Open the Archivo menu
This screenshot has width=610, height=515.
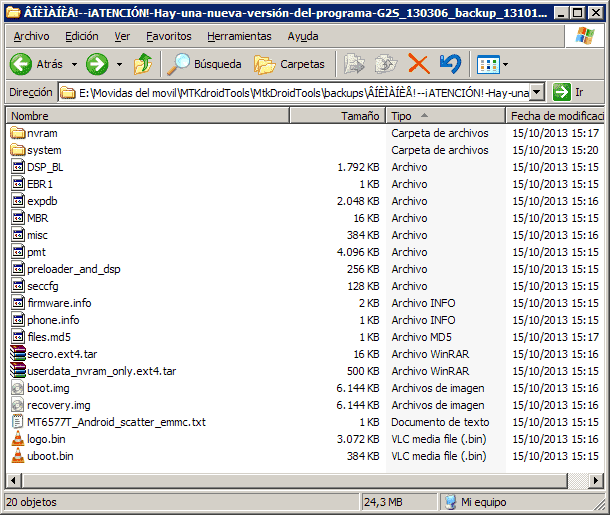(32, 36)
